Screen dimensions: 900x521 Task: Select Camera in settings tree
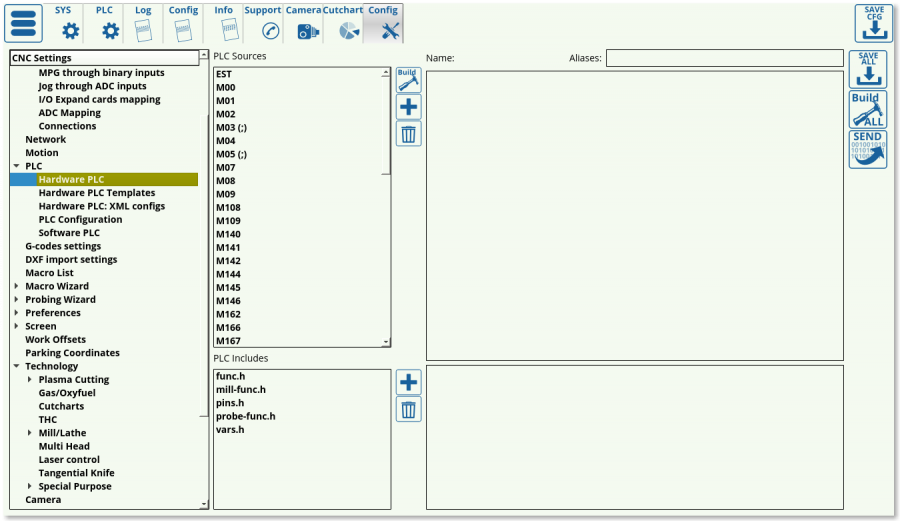(43, 499)
